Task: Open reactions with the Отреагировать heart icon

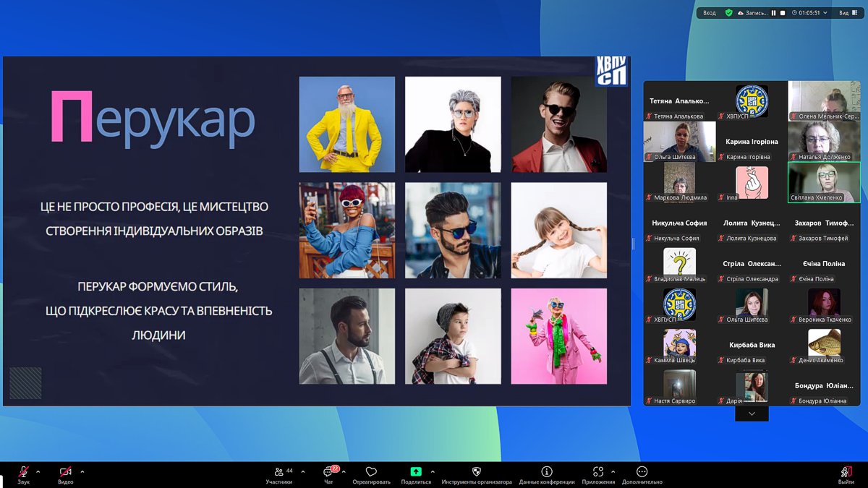Action: [x=371, y=475]
